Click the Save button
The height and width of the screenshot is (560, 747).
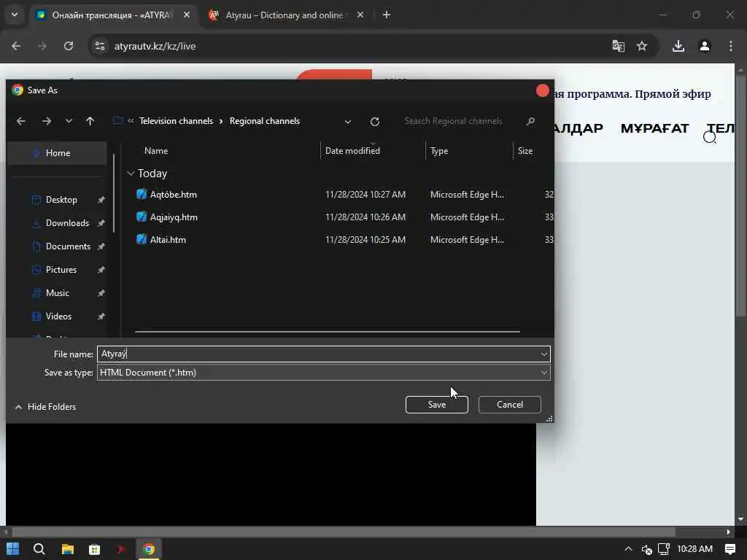click(x=436, y=404)
